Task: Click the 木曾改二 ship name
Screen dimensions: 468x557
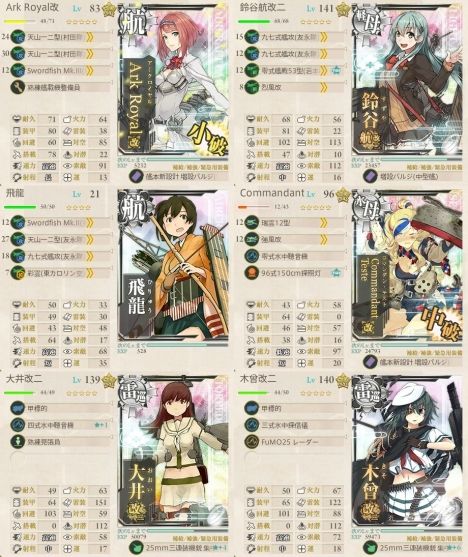Action: tap(258, 379)
